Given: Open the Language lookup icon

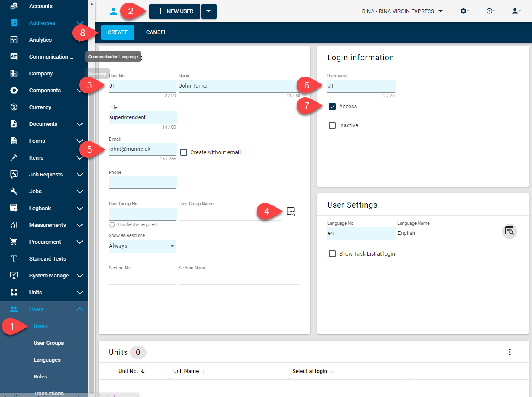Looking at the screenshot, I should point(510,231).
